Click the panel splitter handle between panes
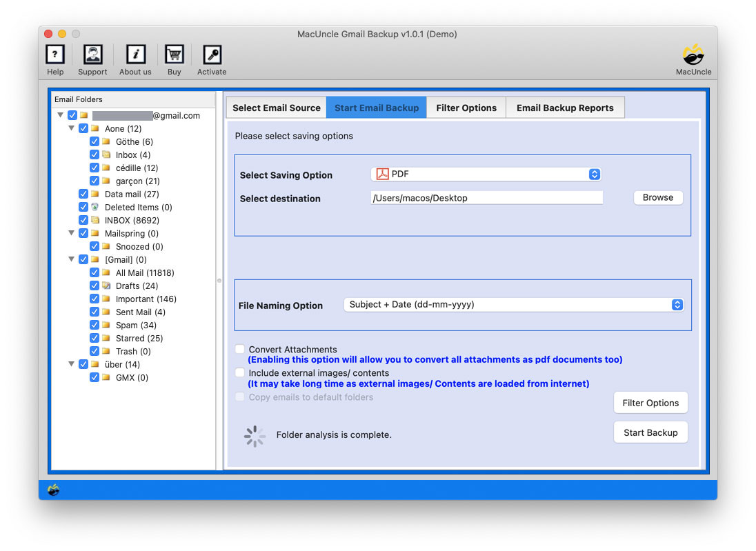756x551 pixels. 219,281
